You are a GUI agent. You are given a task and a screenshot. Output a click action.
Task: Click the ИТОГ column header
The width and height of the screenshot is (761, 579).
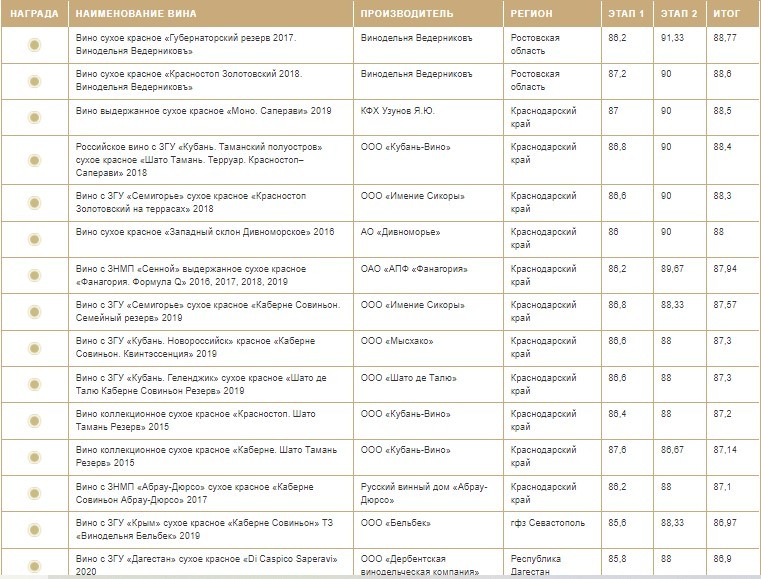tap(727, 14)
